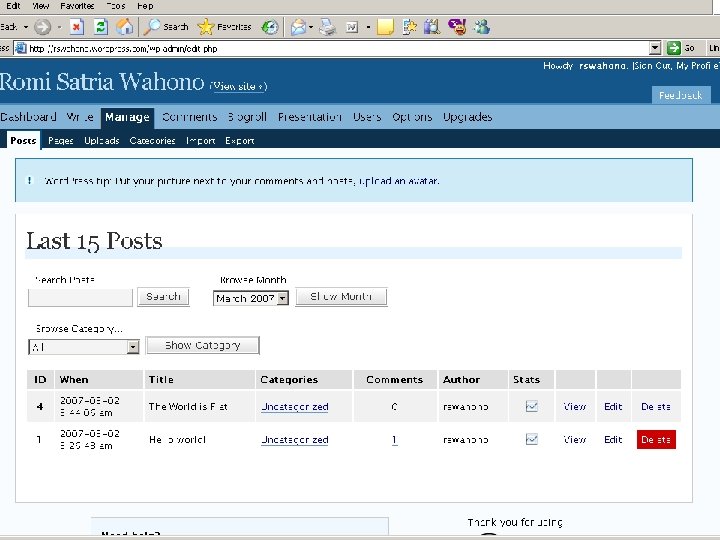
Task: Open the Back button dropdown arrow
Action: [x=26, y=27]
